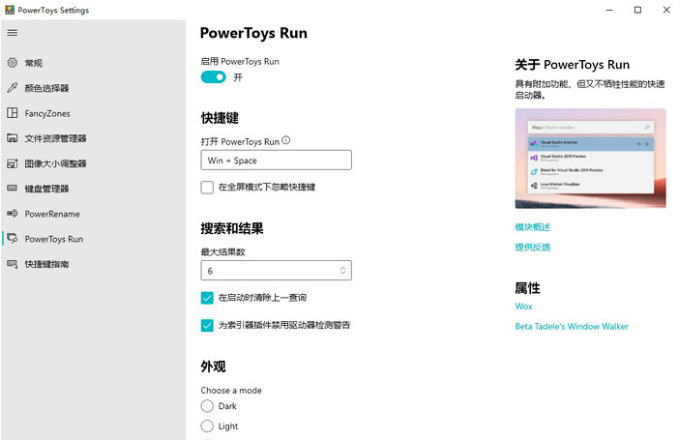The image size is (695, 440).
Task: Click the 键盘管理器 keyboard icon
Action: click(x=12, y=188)
